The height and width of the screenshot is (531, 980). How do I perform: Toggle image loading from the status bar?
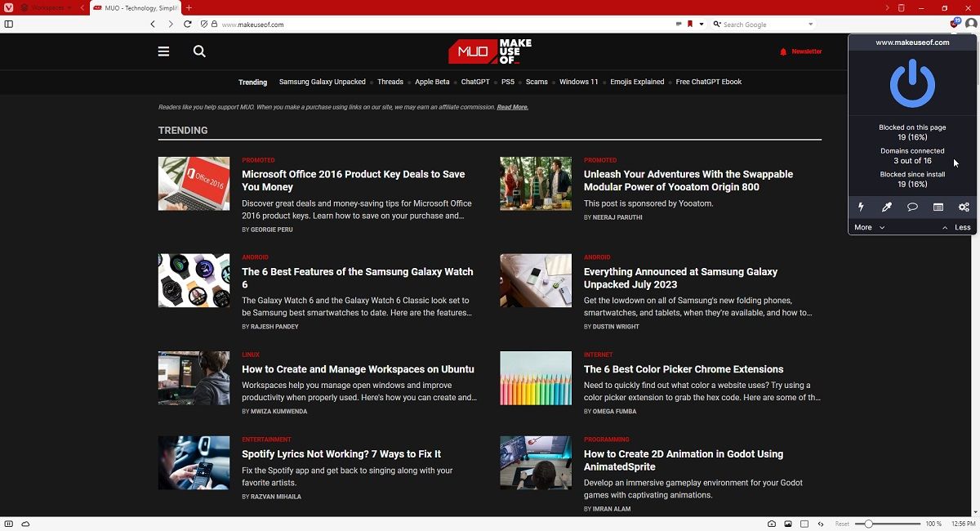(788, 524)
